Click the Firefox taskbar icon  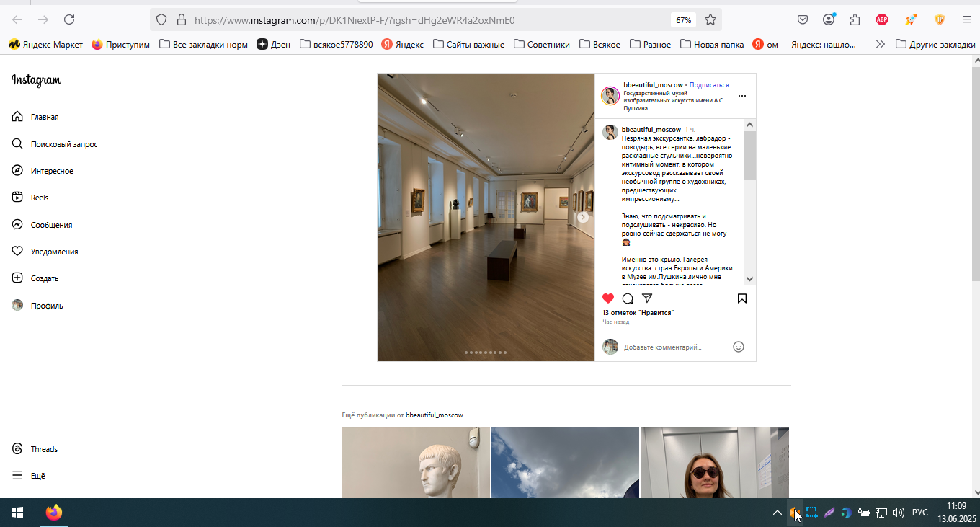pos(54,513)
